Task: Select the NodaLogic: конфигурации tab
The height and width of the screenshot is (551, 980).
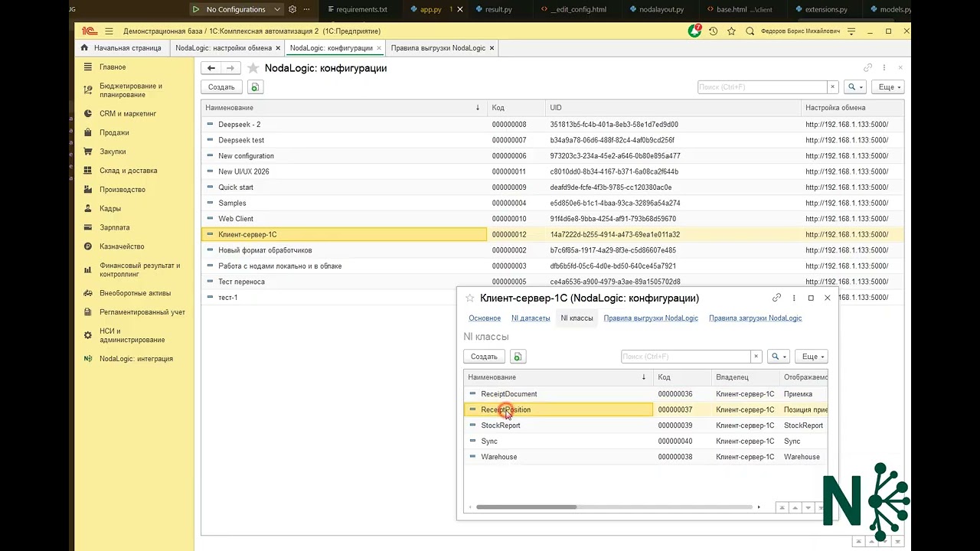Action: (x=332, y=47)
